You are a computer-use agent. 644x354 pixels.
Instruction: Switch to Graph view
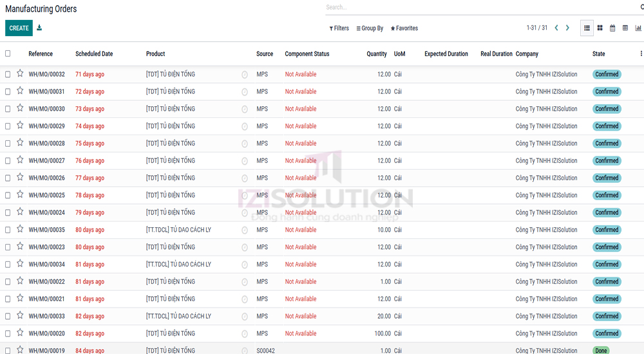638,28
